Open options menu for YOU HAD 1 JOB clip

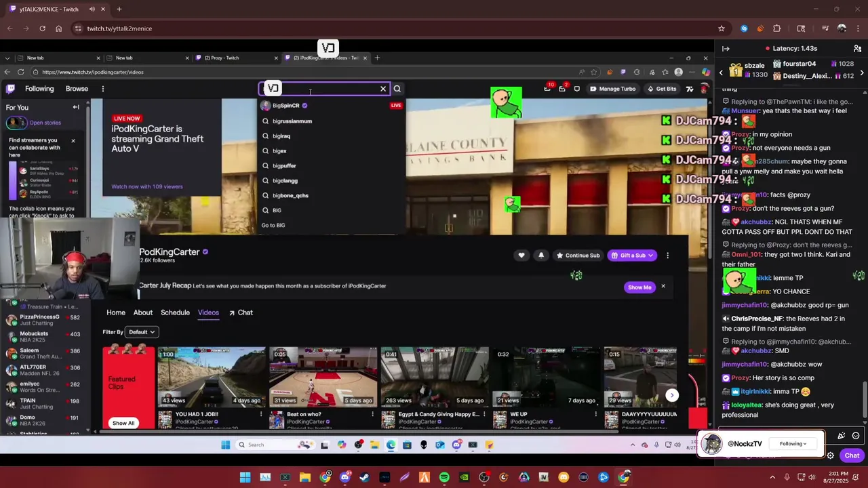tap(261, 414)
